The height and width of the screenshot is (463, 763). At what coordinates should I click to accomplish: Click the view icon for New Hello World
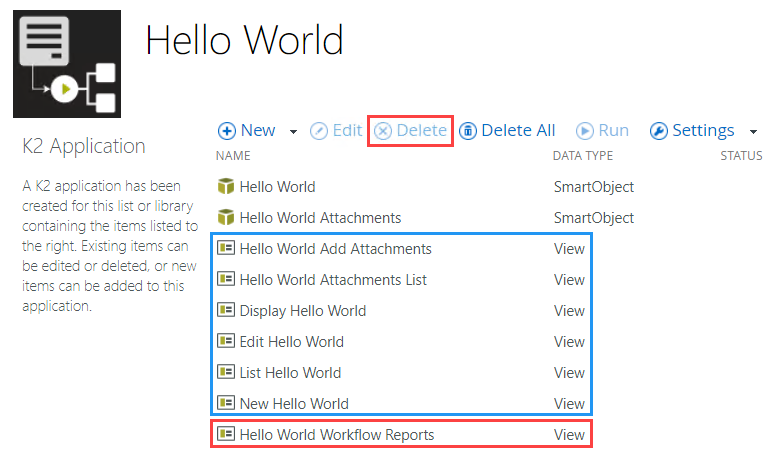pyautogui.click(x=226, y=404)
